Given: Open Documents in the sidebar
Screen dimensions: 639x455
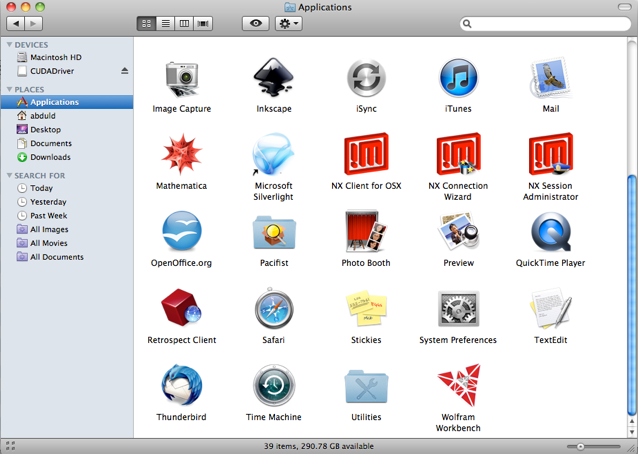Looking at the screenshot, I should [67, 144].
